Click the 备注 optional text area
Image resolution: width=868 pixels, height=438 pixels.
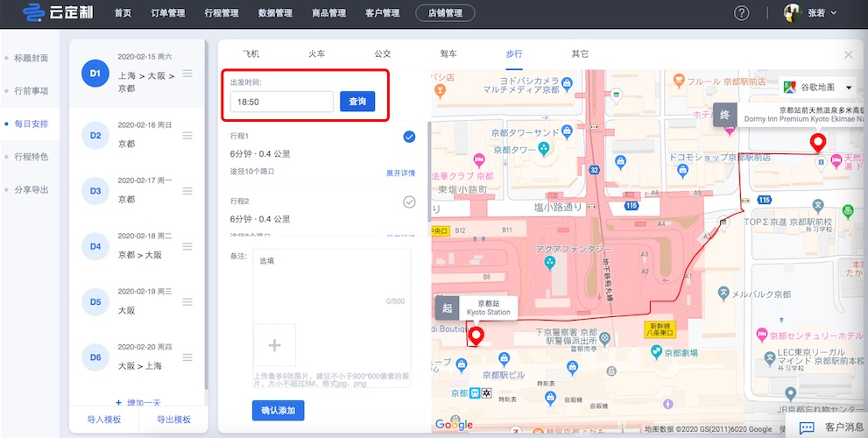click(x=332, y=281)
